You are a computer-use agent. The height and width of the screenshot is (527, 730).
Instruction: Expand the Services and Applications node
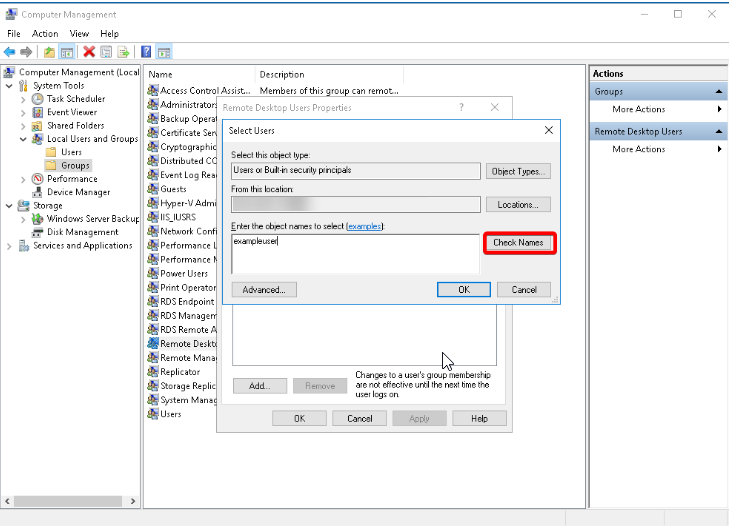pyautogui.click(x=9, y=246)
